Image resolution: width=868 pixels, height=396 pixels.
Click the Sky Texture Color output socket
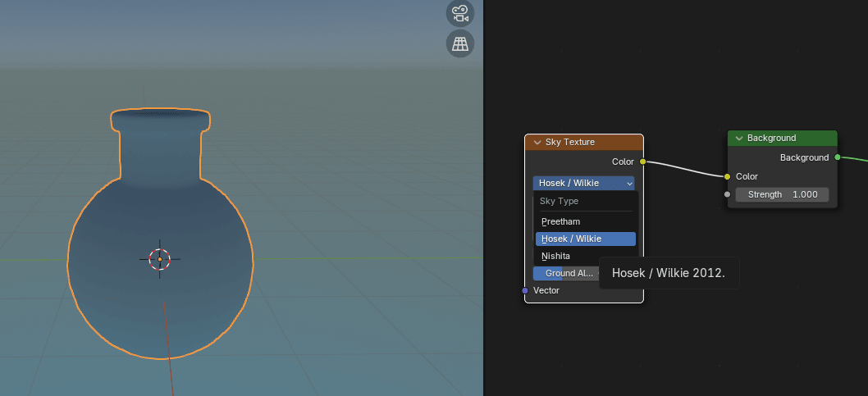(642, 162)
